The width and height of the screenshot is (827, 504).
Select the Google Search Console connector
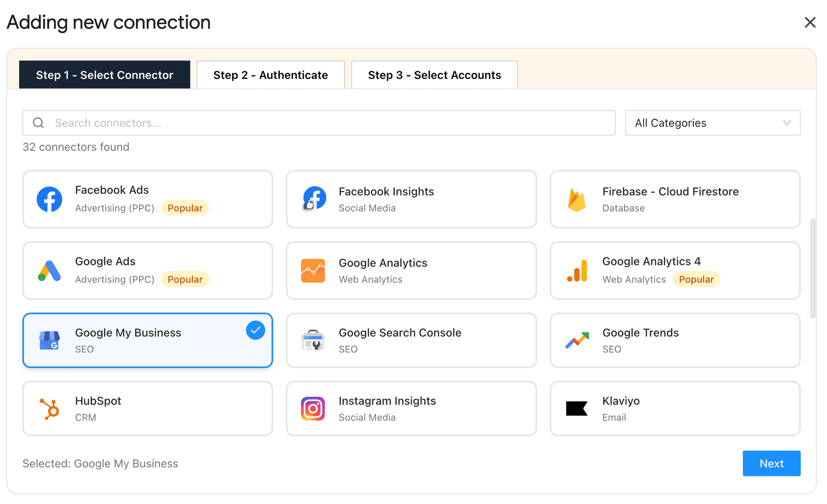coord(411,340)
